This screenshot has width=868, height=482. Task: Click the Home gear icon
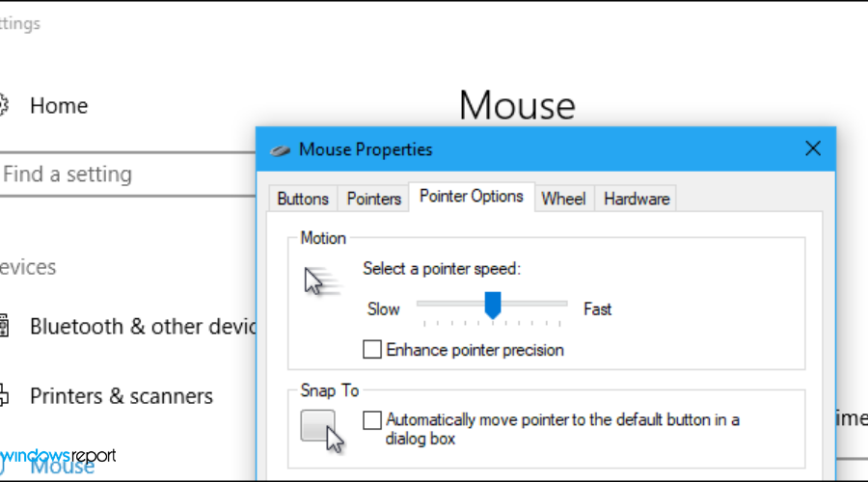coord(3,105)
